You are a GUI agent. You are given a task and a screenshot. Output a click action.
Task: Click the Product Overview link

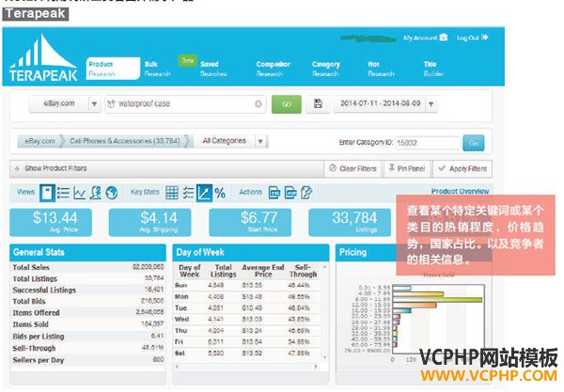pos(460,192)
